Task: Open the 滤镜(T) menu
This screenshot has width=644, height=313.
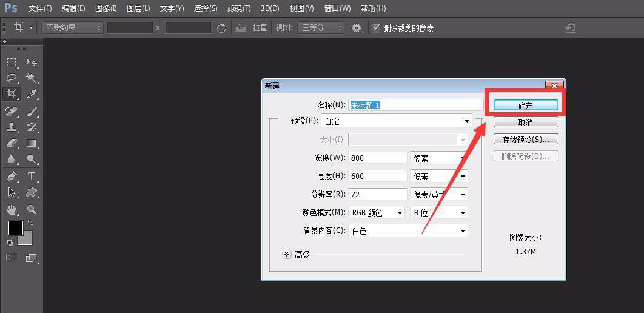Action: (x=238, y=8)
